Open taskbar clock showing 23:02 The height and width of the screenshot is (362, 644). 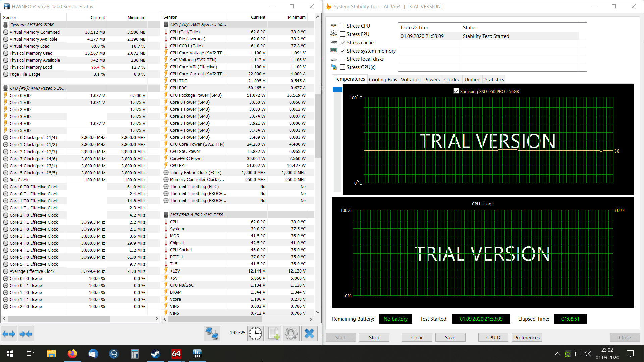tap(607, 354)
